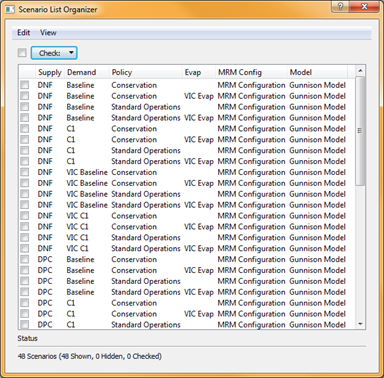Image resolution: width=384 pixels, height=378 pixels.
Task: Check DNF VIC Baseline Conservation row without Evap
Action: (x=25, y=172)
